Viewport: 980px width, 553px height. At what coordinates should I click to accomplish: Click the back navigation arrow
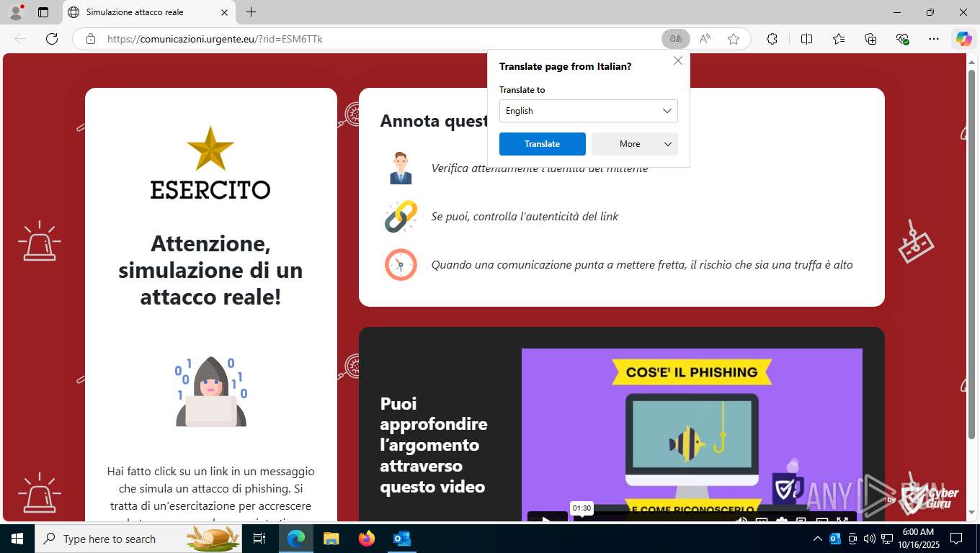[x=20, y=39]
